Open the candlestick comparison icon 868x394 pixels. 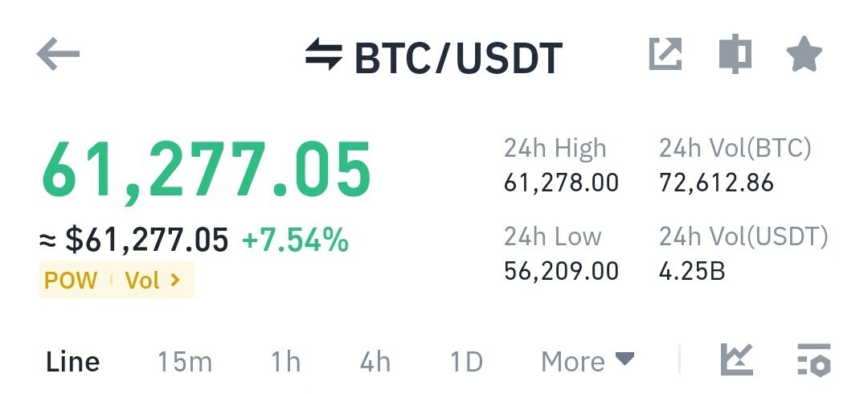(735, 54)
